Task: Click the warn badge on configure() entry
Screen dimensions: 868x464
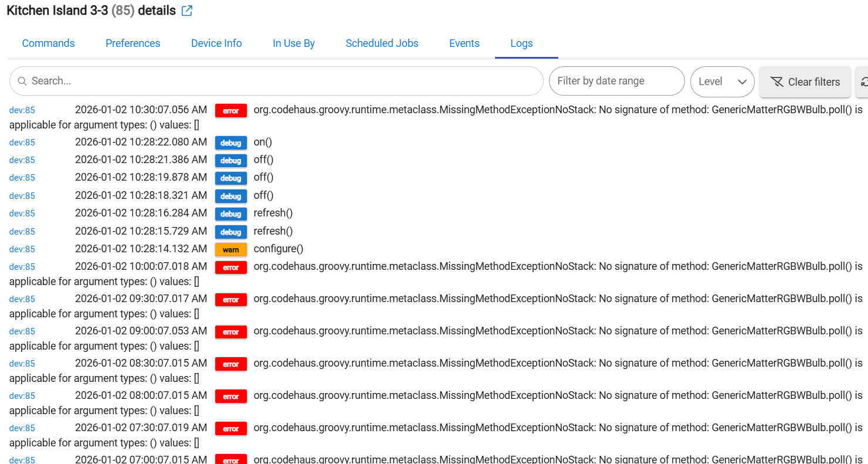Action: (230, 249)
